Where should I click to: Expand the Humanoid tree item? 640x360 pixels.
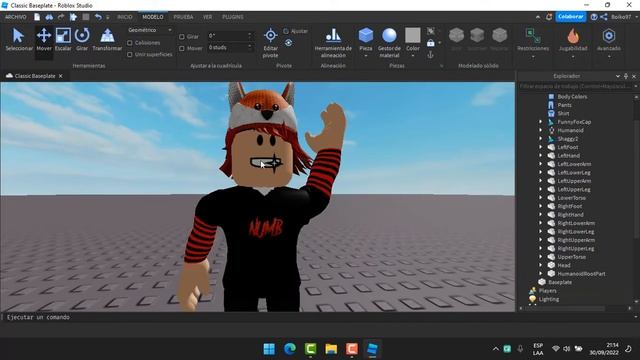tap(540, 130)
